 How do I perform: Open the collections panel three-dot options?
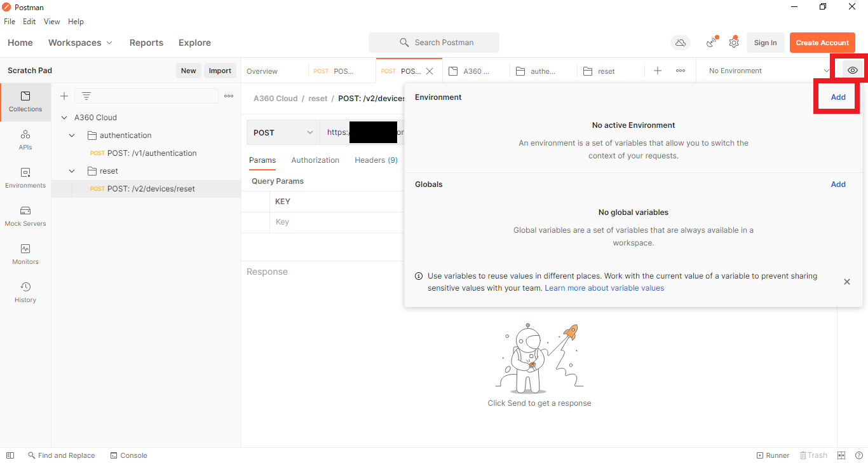(x=229, y=96)
